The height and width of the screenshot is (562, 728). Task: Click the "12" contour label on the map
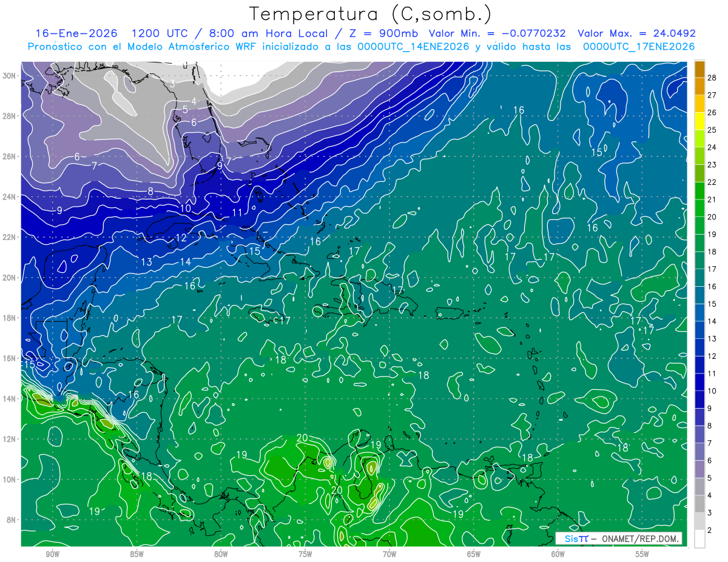tap(181, 238)
